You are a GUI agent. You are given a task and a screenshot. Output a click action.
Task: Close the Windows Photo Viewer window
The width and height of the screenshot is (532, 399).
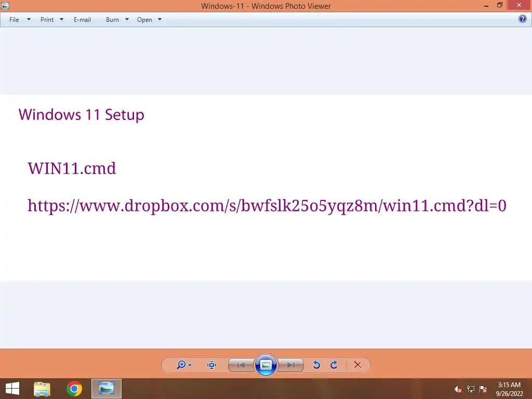(519, 5)
